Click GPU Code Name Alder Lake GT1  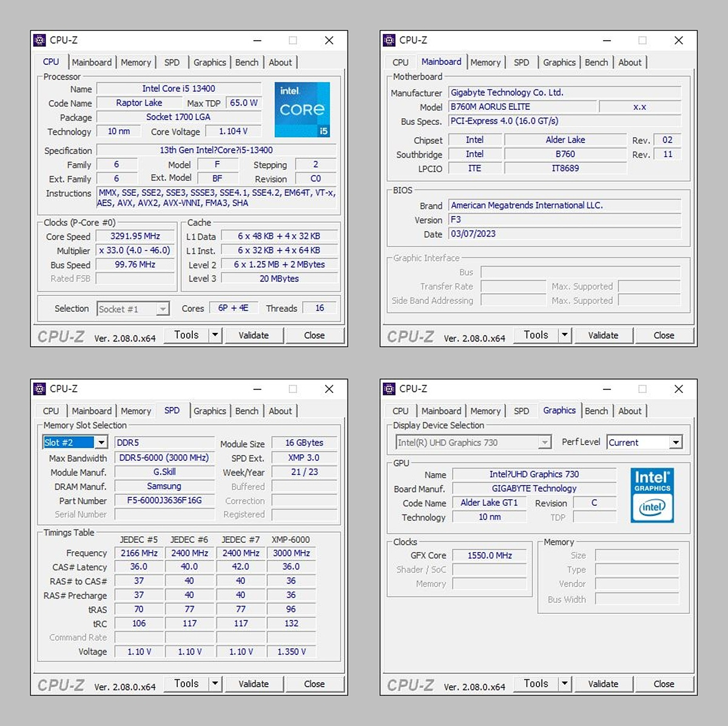[x=490, y=503]
